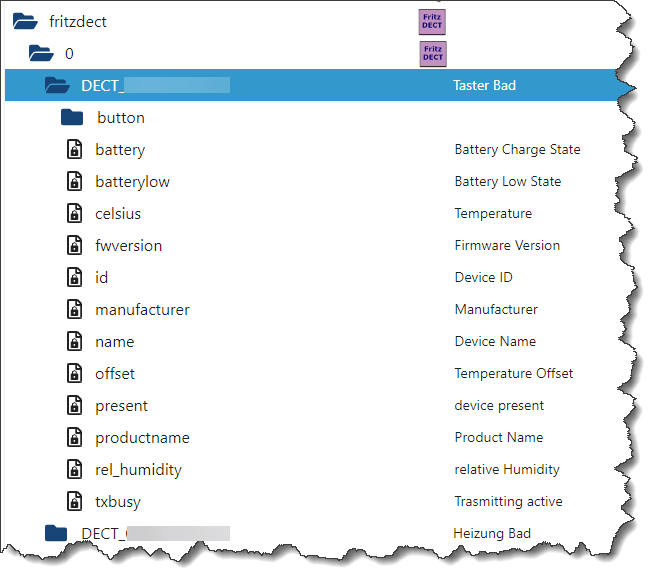This screenshot has width=660, height=584.
Task: Collapse the selected Taster Bad DECT folder
Action: point(56,86)
